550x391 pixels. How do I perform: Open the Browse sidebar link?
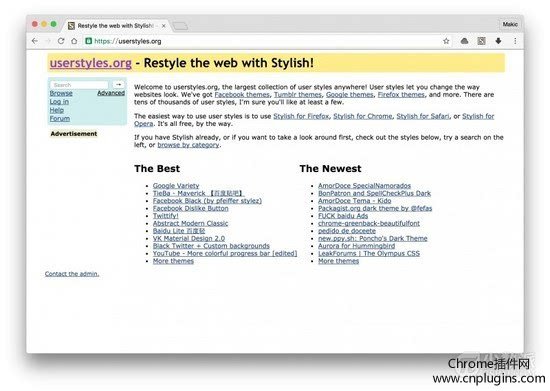pos(61,93)
